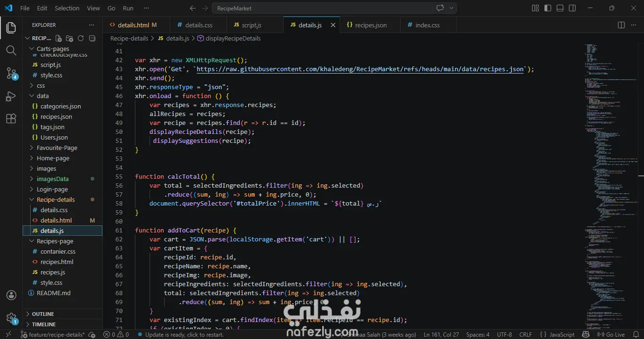Click the Spaces: 4 indentation indicator
This screenshot has width=644, height=339.
(x=478, y=334)
